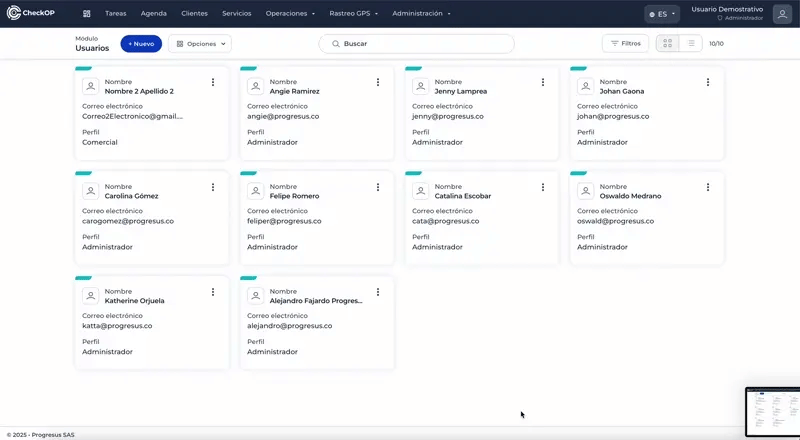The height and width of the screenshot is (440, 800).
Task: Open kebab menu for Felipe Romero
Action: click(x=378, y=187)
